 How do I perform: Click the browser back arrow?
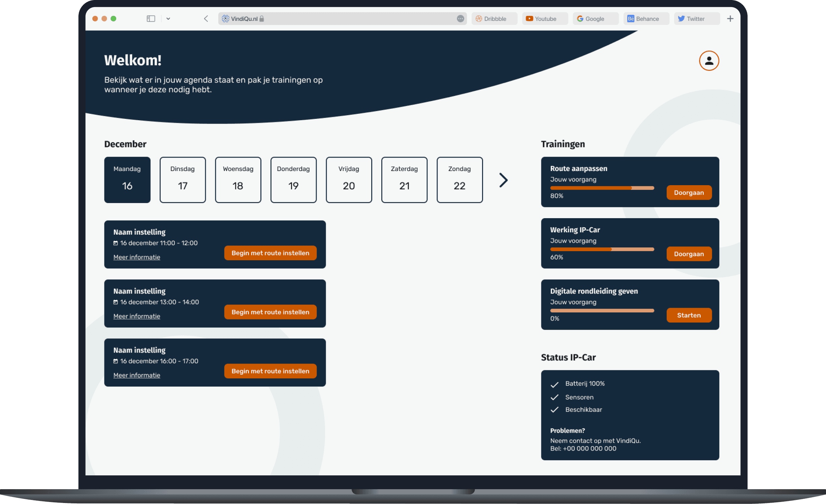tap(206, 19)
